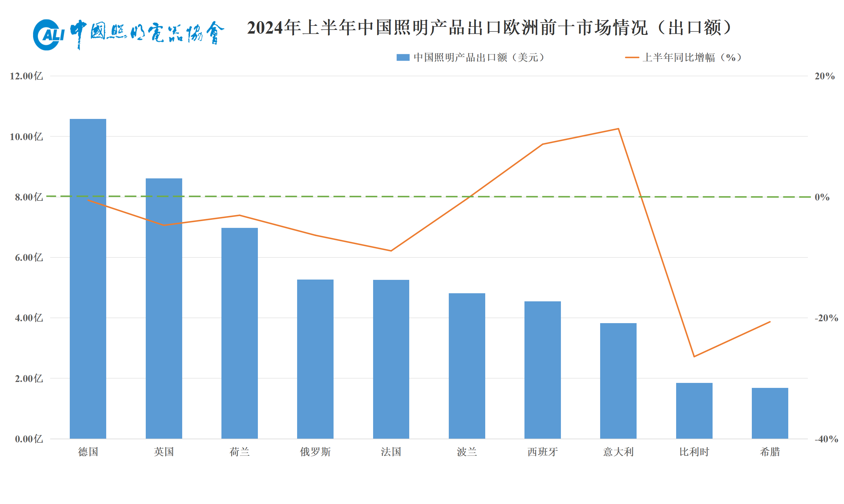Click the 6.00亿 left axis value
The image size is (844, 504).
point(29,257)
